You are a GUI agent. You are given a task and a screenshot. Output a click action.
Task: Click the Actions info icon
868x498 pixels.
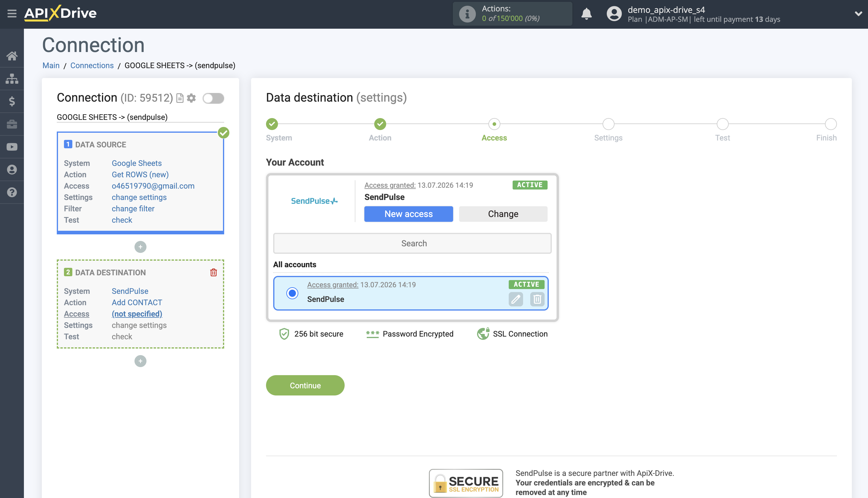pyautogui.click(x=467, y=14)
